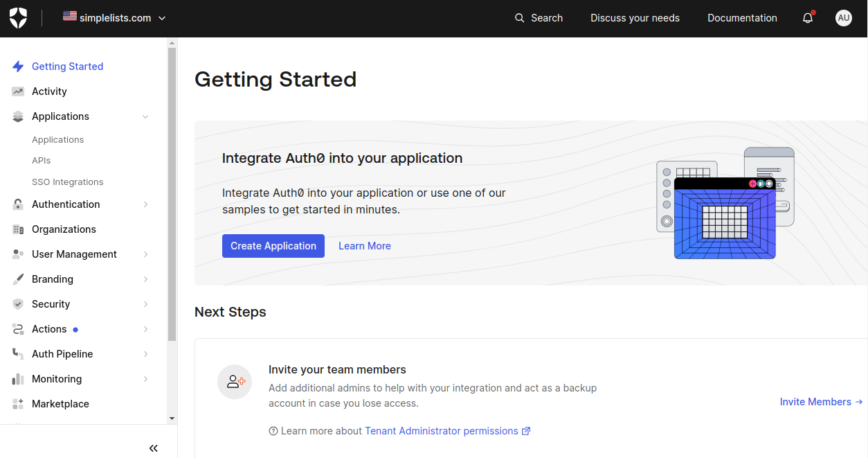The image size is (868, 458).
Task: Open the Applications sub-item
Action: (x=57, y=140)
